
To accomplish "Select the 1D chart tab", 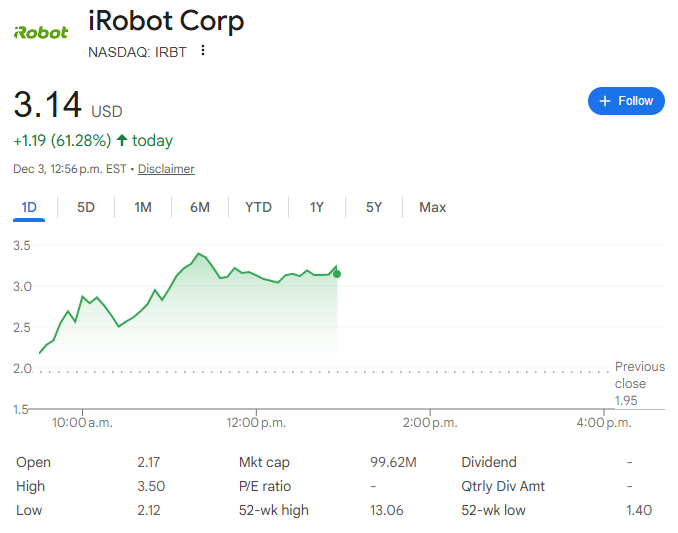I will click(29, 207).
